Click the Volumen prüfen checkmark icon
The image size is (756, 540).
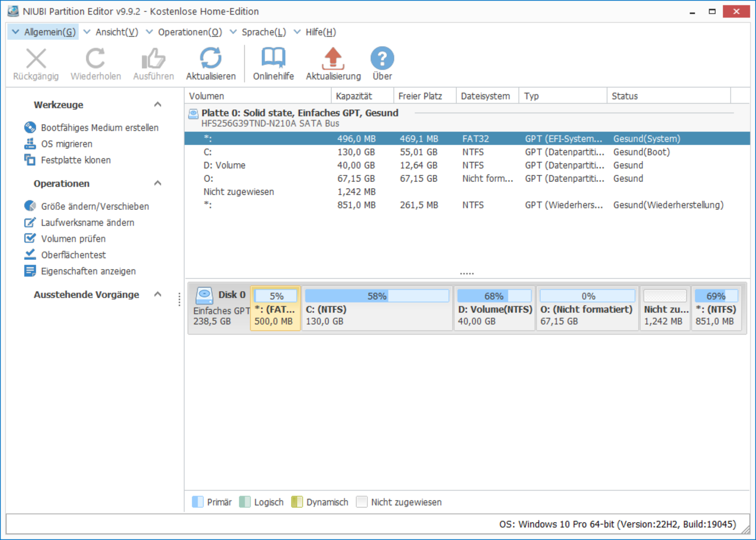coord(30,238)
